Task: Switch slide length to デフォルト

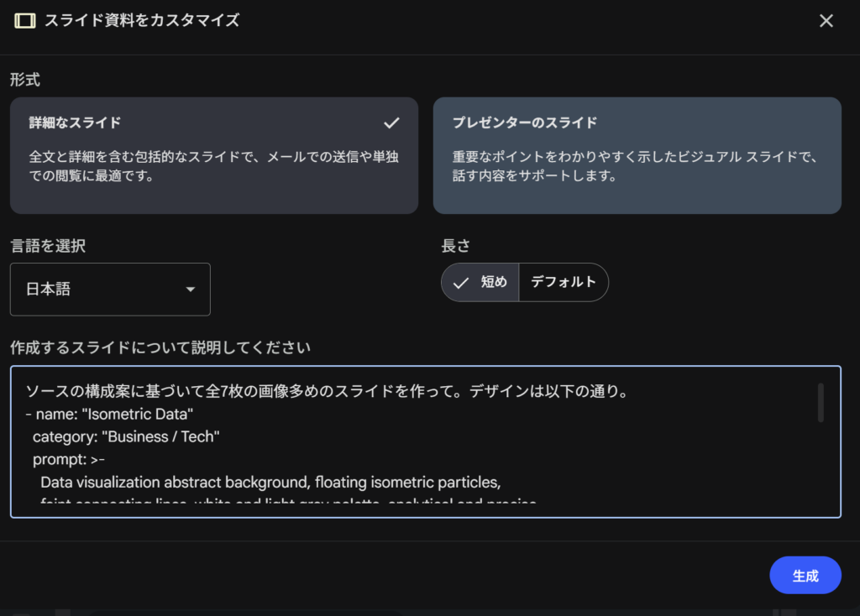Action: coord(564,282)
